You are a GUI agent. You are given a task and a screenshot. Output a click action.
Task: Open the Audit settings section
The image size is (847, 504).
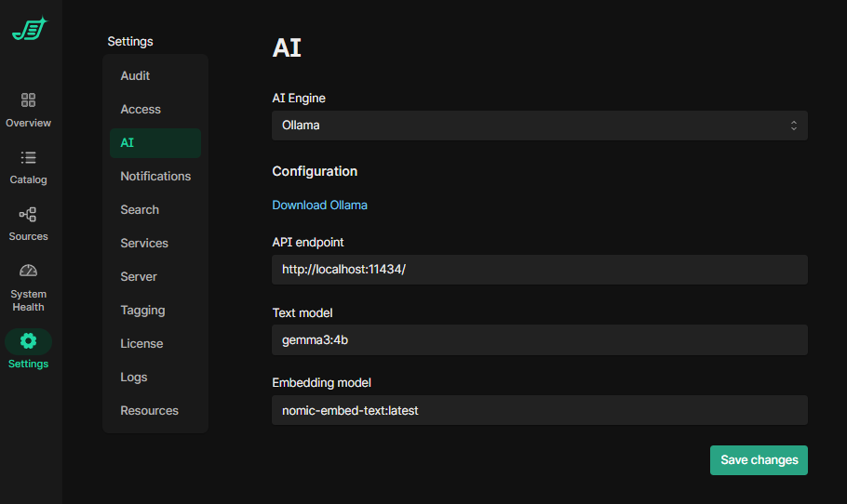coord(135,76)
